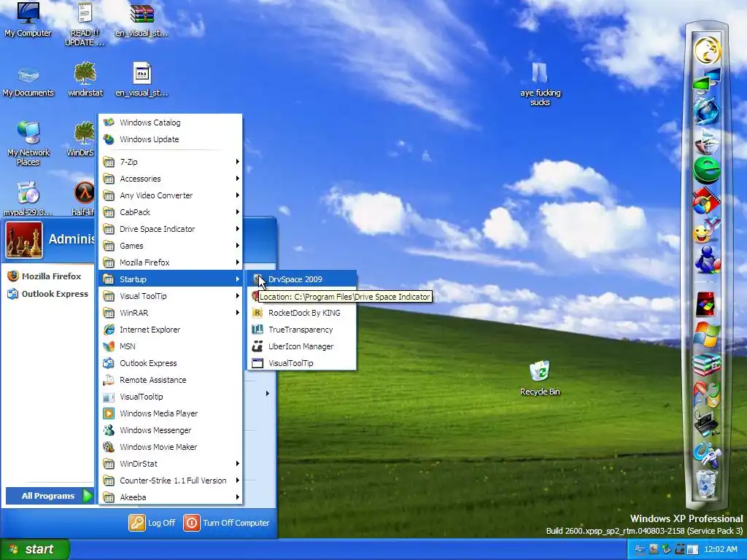Screen dimensions: 747x560
Task: Open the Visual ToolTip programs folder
Action: [x=171, y=296]
